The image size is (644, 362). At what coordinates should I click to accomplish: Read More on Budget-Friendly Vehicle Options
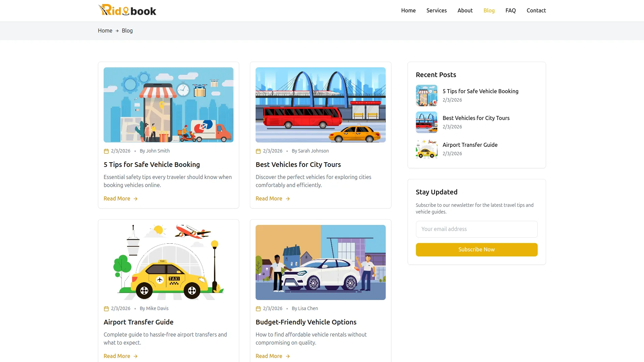point(273,356)
